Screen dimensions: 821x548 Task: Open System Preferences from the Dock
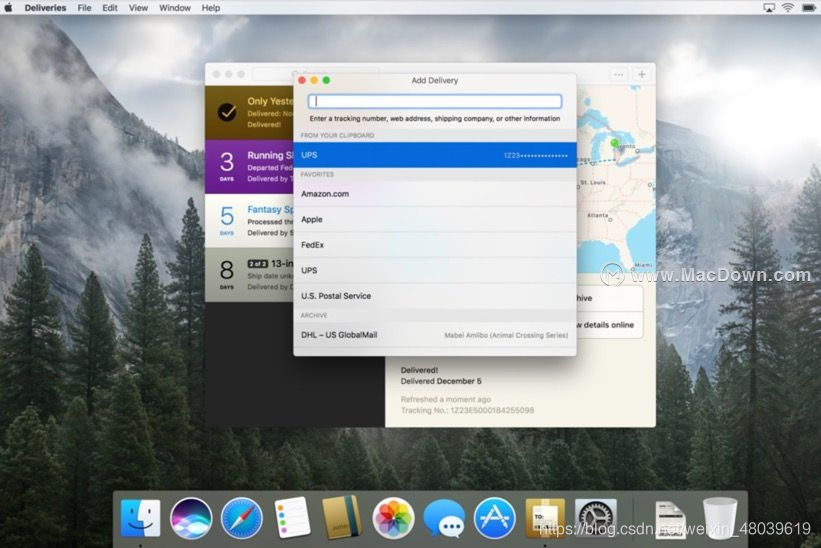(596, 518)
